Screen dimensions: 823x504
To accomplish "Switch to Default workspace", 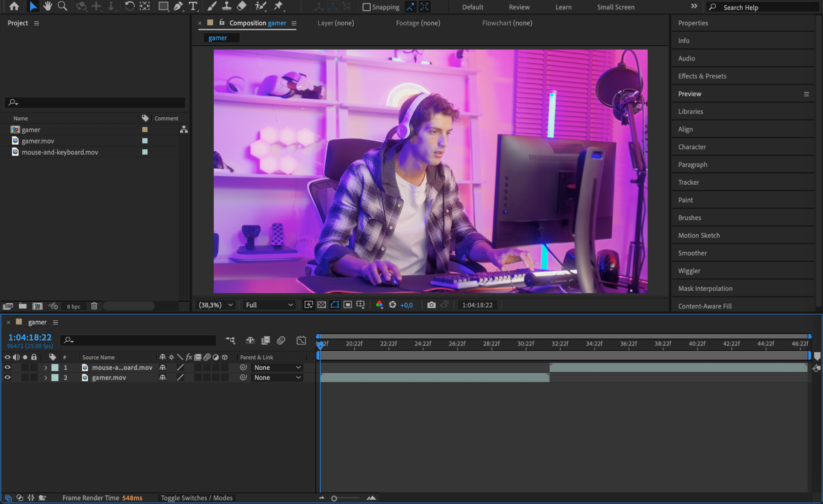I will (472, 7).
